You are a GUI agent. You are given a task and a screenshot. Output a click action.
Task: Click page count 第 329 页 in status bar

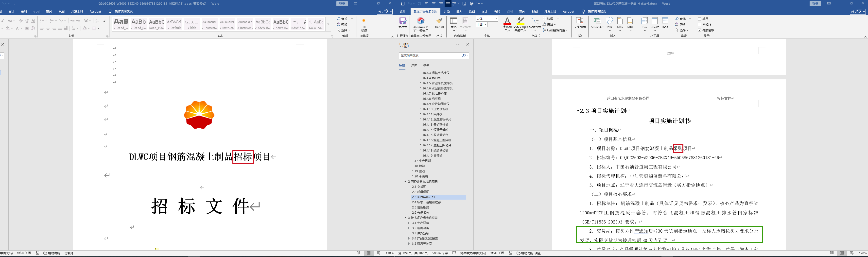coord(413,253)
